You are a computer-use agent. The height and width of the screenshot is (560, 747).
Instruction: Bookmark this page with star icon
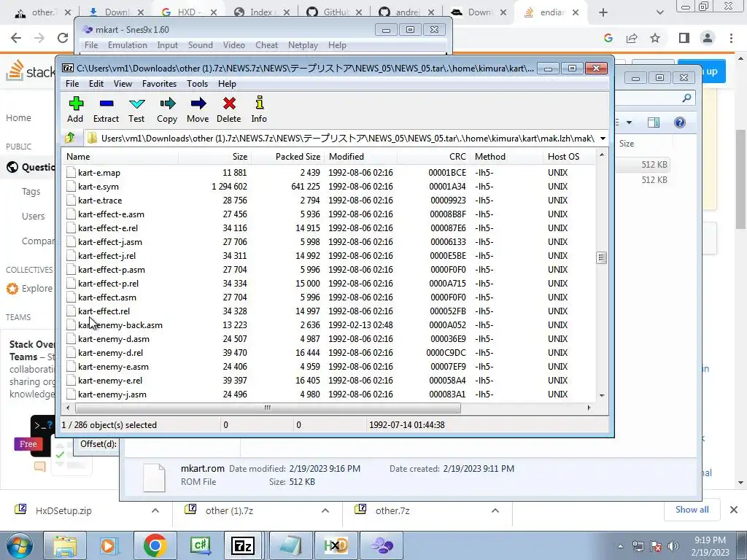pos(655,38)
